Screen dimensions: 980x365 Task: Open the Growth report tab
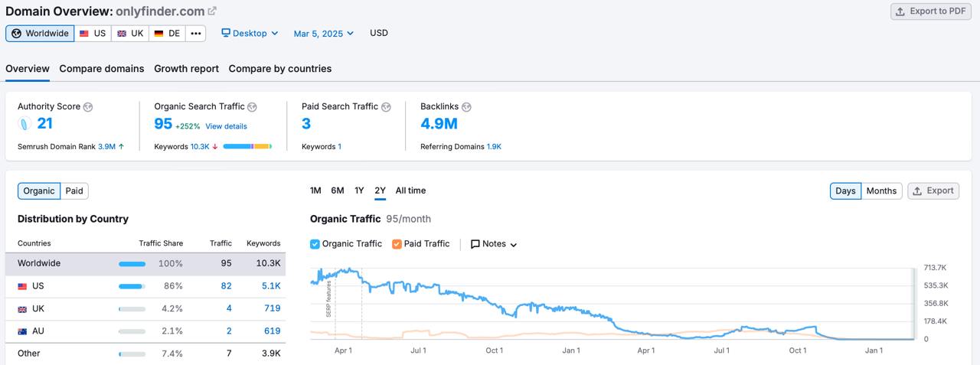coord(186,69)
